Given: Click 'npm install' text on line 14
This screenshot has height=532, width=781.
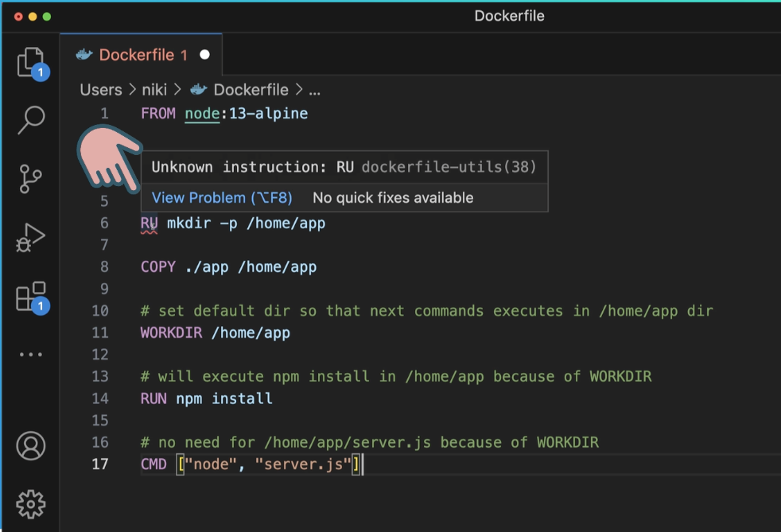Looking at the screenshot, I should pyautogui.click(x=224, y=398).
